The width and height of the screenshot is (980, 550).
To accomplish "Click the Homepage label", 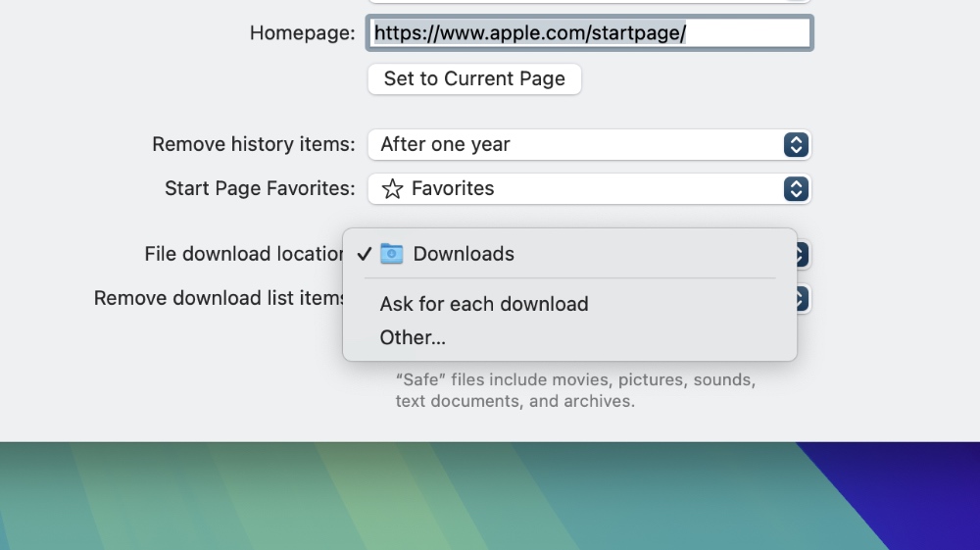I will (x=302, y=33).
